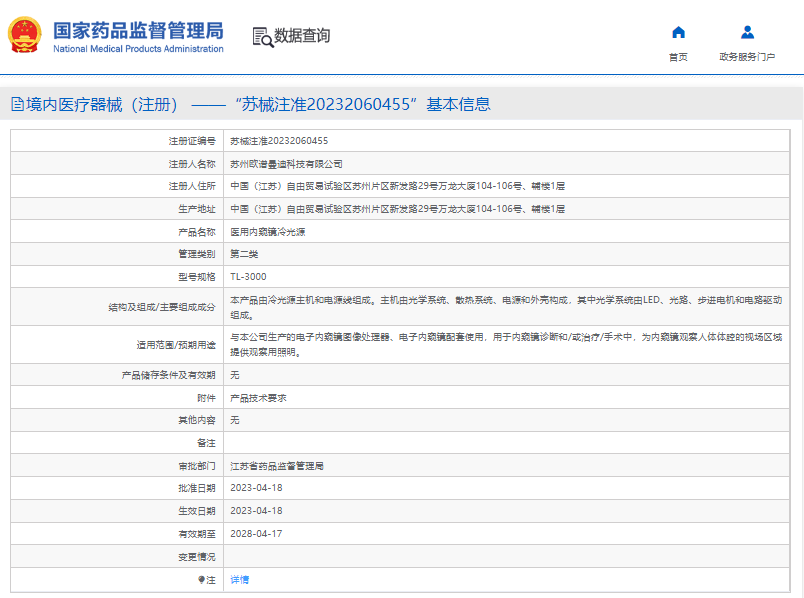Select approval date 2023-04-18 in 批准日期 row
Screen dimensions: 804x598
pos(256,488)
